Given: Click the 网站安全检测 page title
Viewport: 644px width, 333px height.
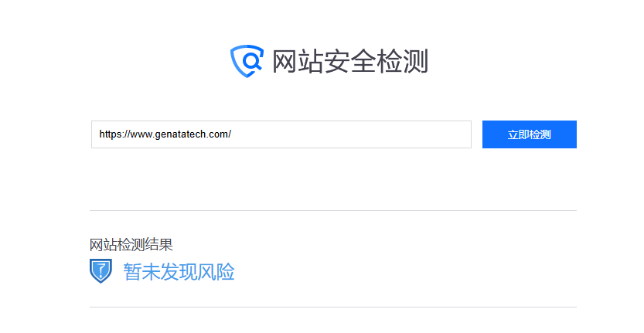Looking at the screenshot, I should coord(350,61).
